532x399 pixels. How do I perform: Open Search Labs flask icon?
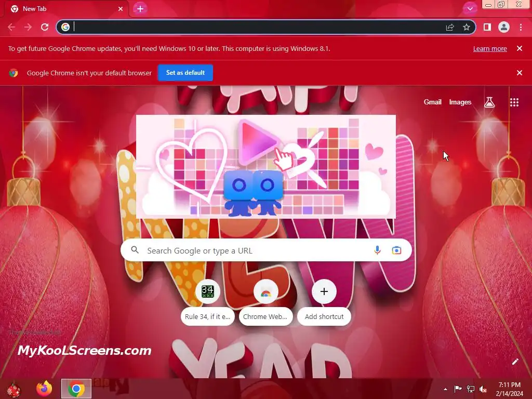(489, 102)
